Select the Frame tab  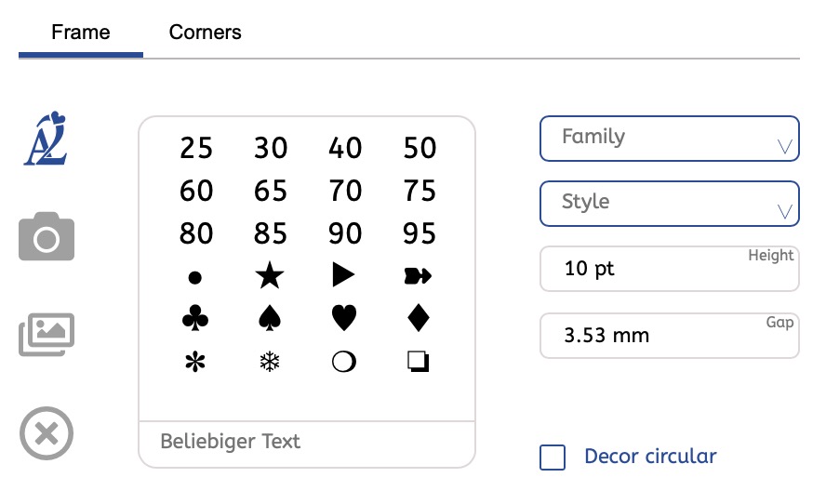81,33
